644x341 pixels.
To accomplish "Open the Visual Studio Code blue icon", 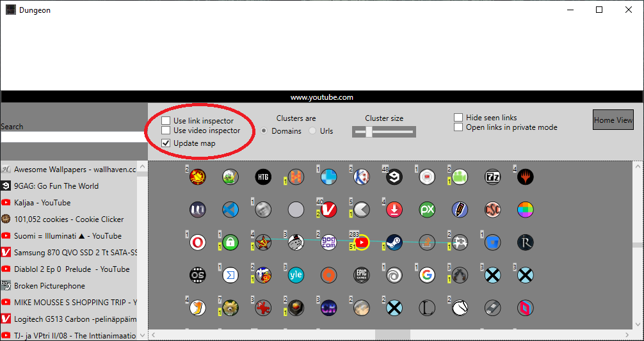I will 230,210.
